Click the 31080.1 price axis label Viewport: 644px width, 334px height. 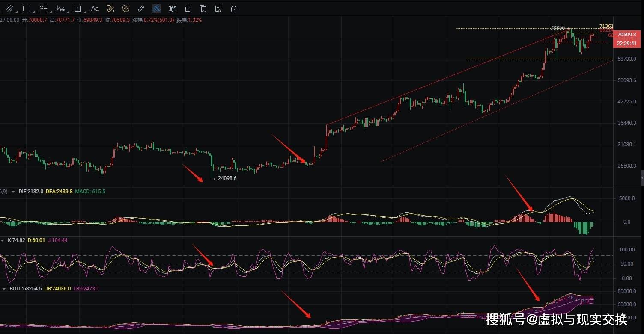pyautogui.click(x=626, y=145)
